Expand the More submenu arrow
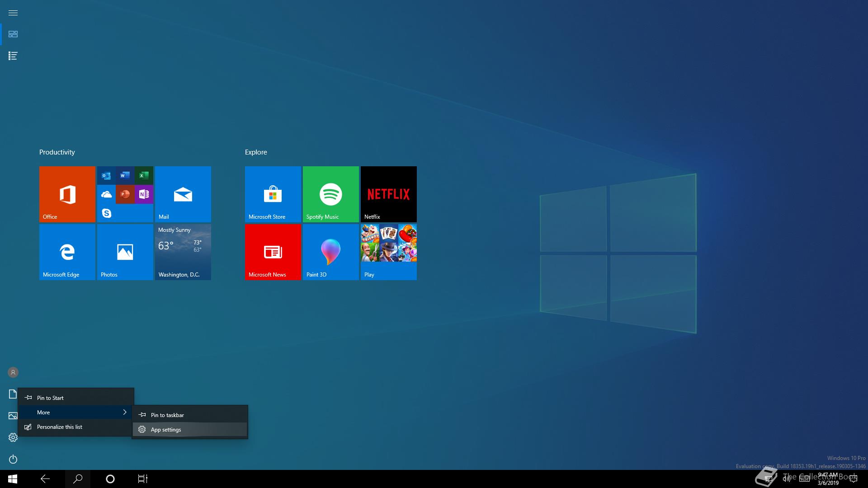Viewport: 868px width, 488px height. pyautogui.click(x=125, y=412)
